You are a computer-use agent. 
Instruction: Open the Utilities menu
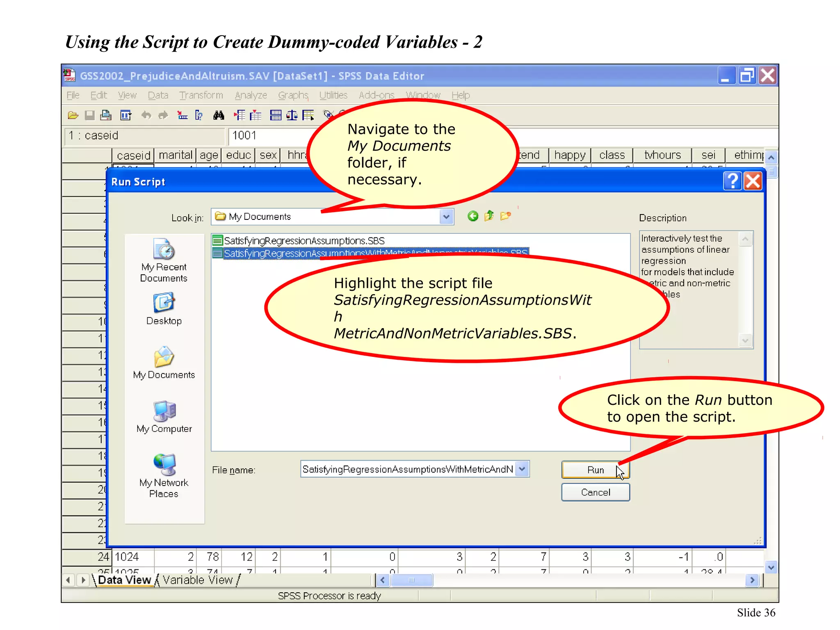[333, 95]
